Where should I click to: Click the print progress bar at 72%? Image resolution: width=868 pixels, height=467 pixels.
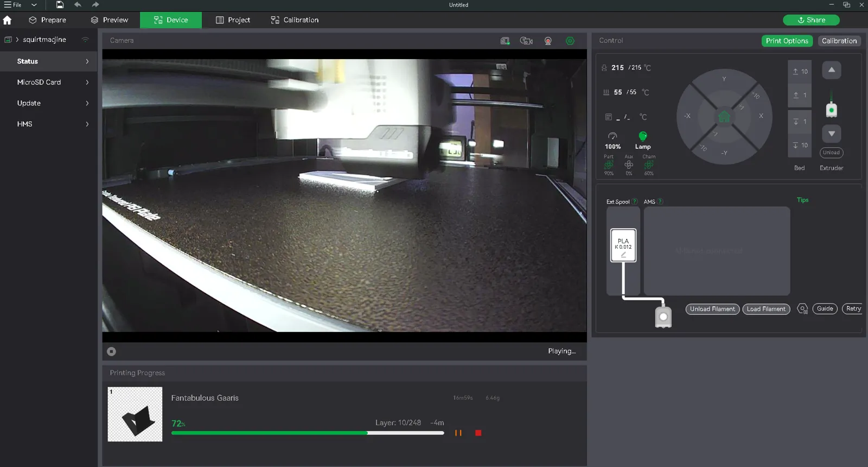pyautogui.click(x=308, y=433)
